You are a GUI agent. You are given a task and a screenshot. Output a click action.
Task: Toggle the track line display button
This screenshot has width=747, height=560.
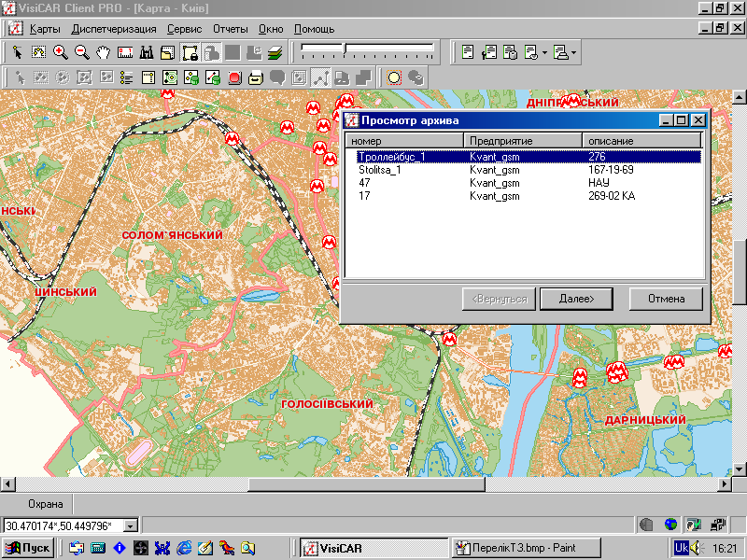point(320,77)
